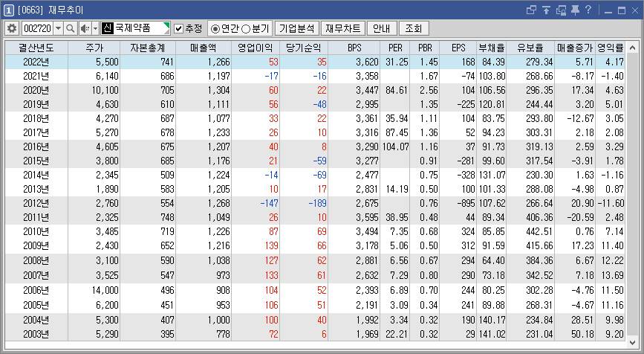Click the 매출증가 column header

coord(575,48)
